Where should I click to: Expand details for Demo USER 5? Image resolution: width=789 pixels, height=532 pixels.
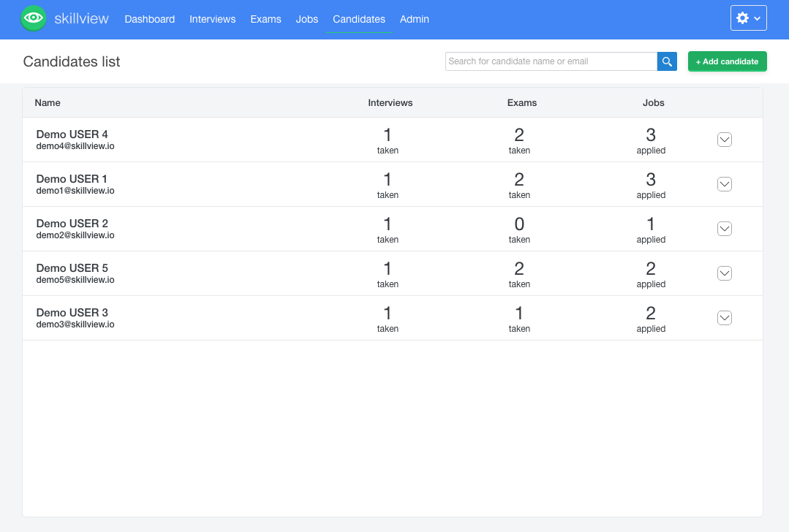(x=724, y=273)
